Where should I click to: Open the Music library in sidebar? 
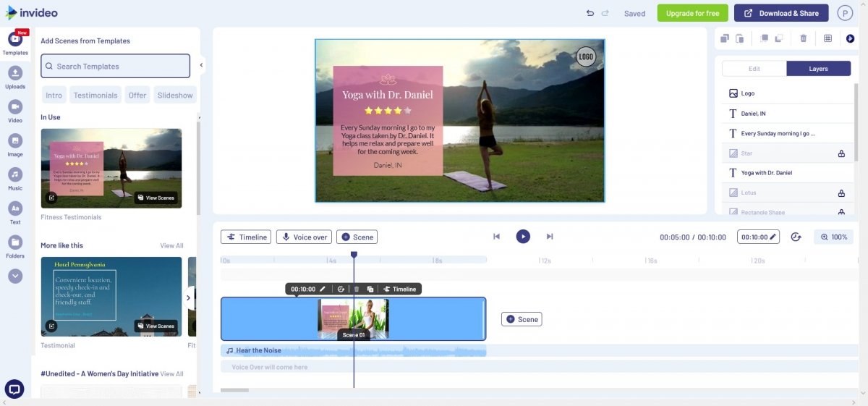click(15, 178)
